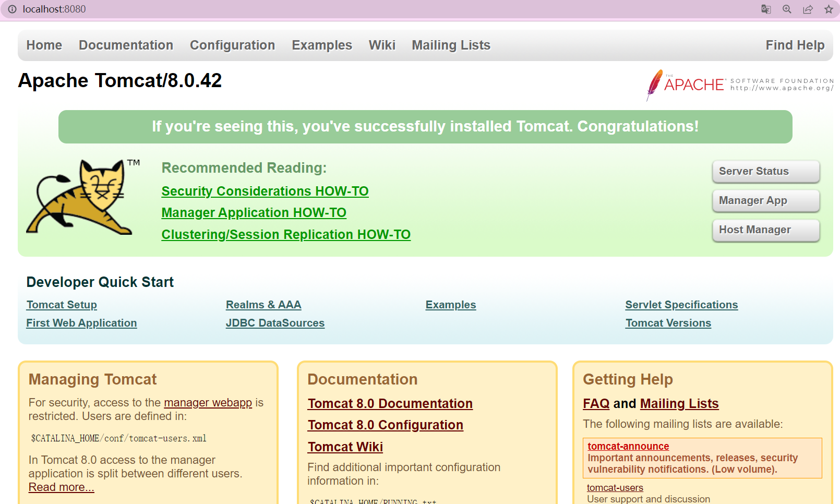Open the Server Status button
This screenshot has height=504, width=840.
(766, 171)
